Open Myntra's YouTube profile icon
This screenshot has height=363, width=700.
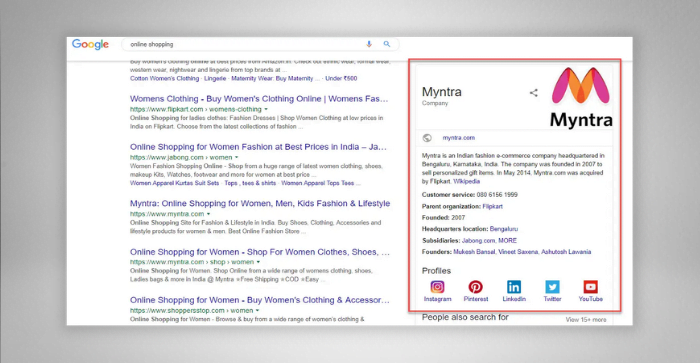[x=591, y=287]
